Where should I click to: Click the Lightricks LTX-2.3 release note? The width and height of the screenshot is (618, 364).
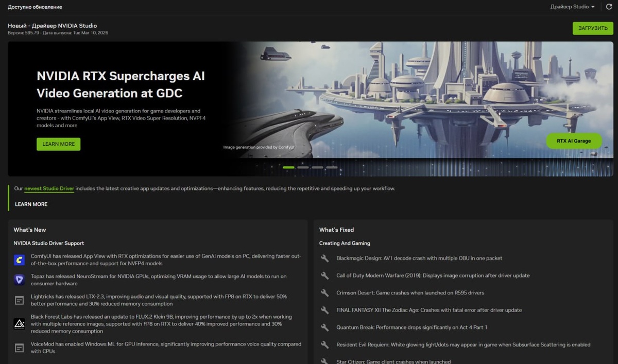[159, 300]
